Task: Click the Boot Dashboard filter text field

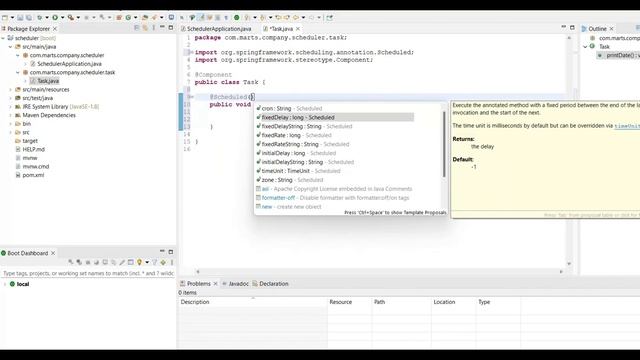Action: (x=88, y=273)
